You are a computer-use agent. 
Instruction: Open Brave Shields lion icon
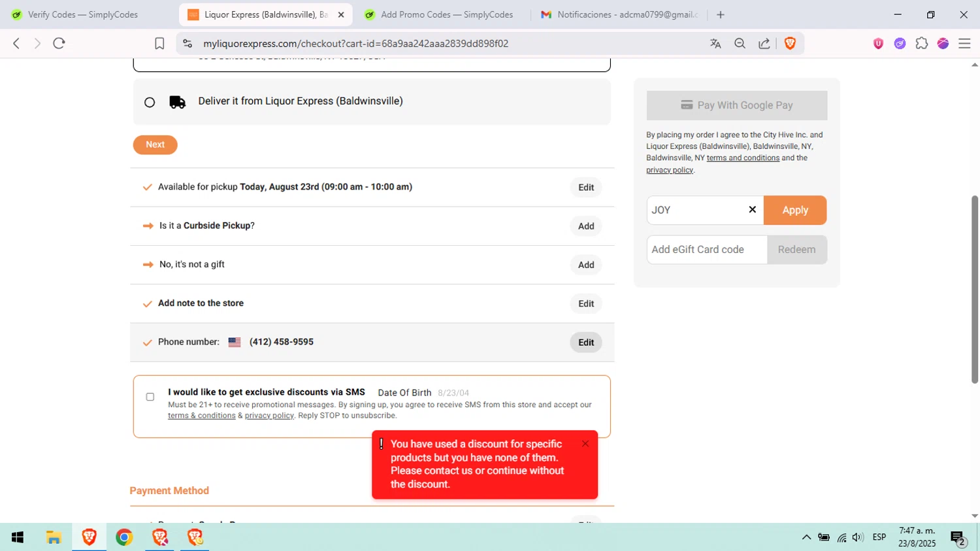click(x=790, y=43)
